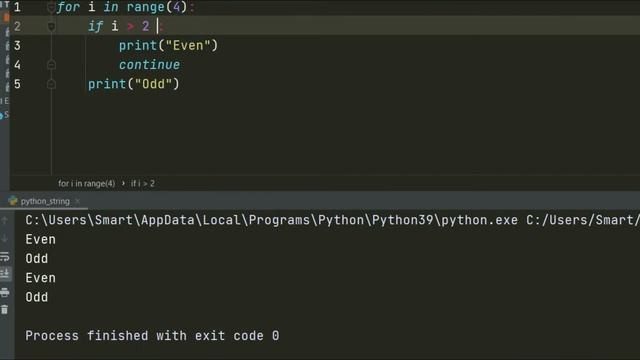Click line number 5 in the gutter

coord(17,84)
